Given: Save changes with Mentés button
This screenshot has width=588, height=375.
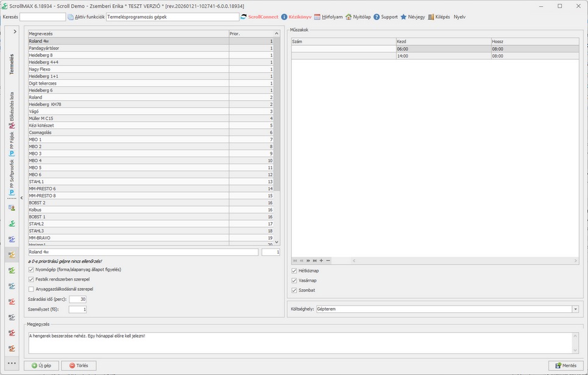Looking at the screenshot, I should coord(566,366).
